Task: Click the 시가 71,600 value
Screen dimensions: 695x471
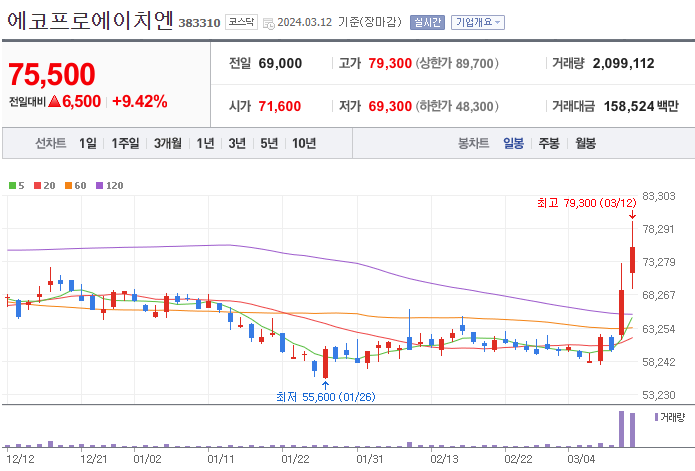Action: pyautogui.click(x=280, y=106)
